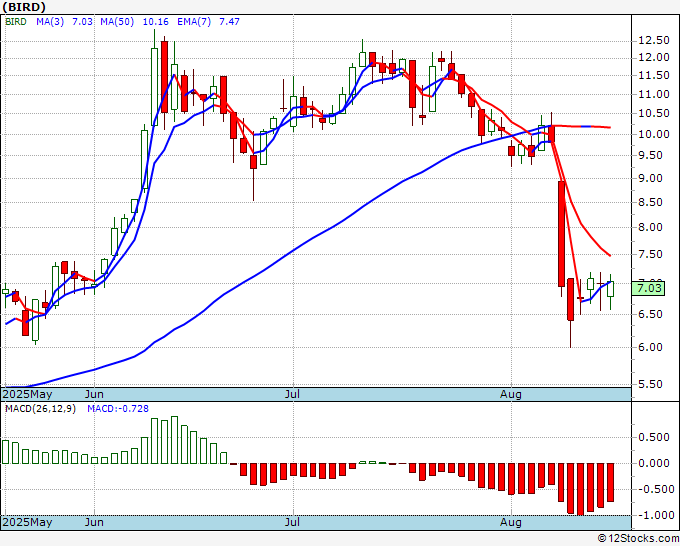Click the 11.50 price axis label
Screen dimensions: 680x546
click(654, 75)
